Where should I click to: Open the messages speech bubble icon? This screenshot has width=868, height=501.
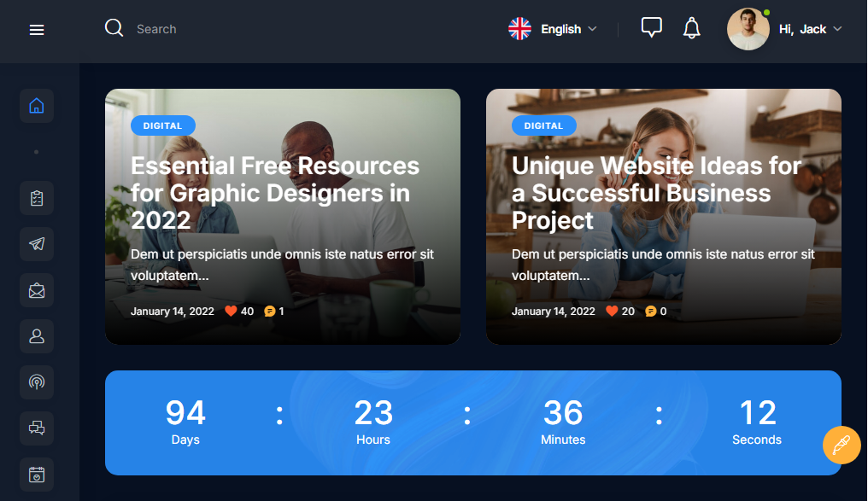(x=651, y=28)
